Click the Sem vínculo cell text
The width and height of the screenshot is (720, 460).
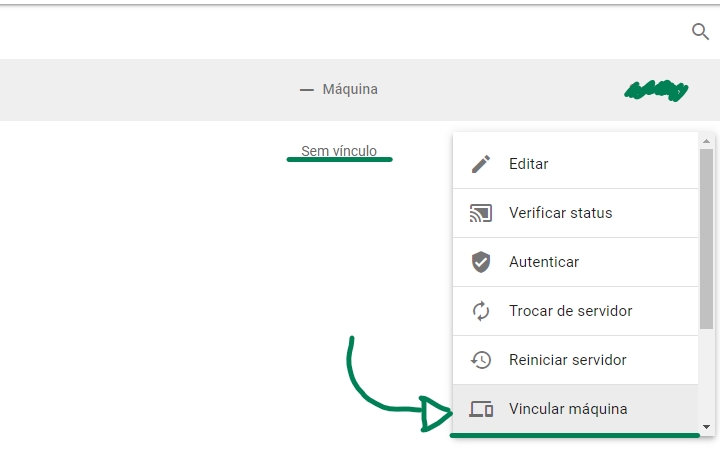click(339, 151)
